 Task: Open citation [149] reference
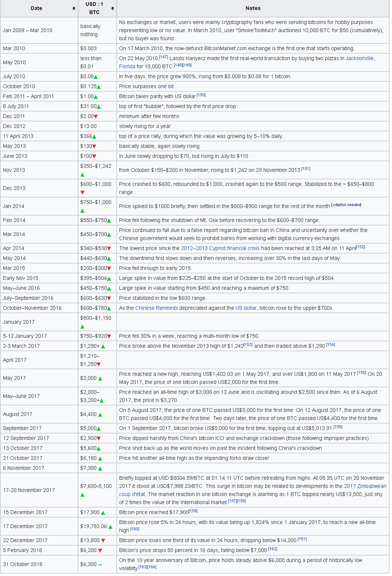(187, 65)
